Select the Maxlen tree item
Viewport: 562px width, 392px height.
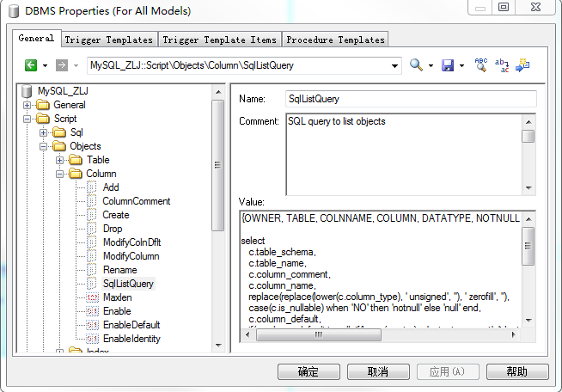(117, 297)
